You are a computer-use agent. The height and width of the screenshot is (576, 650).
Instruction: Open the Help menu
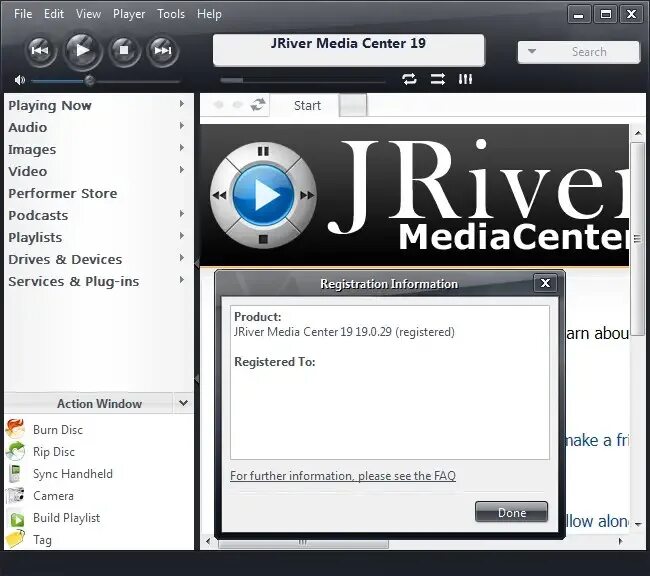(209, 14)
